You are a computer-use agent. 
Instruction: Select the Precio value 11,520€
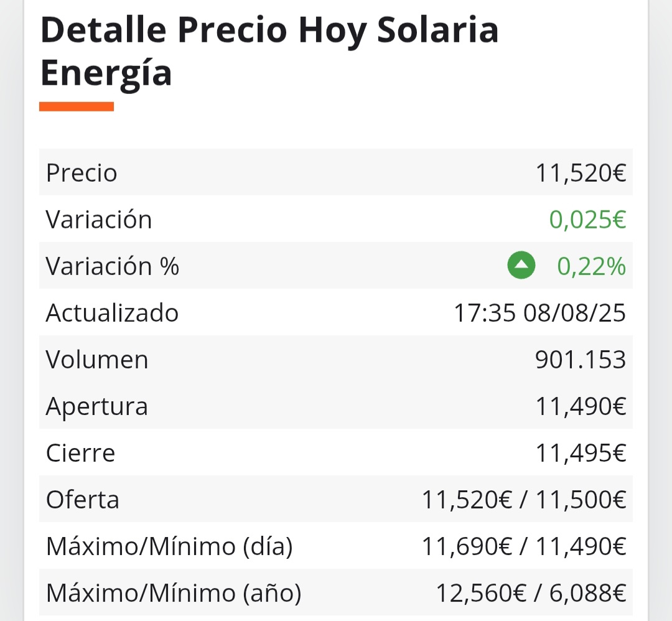[581, 173]
